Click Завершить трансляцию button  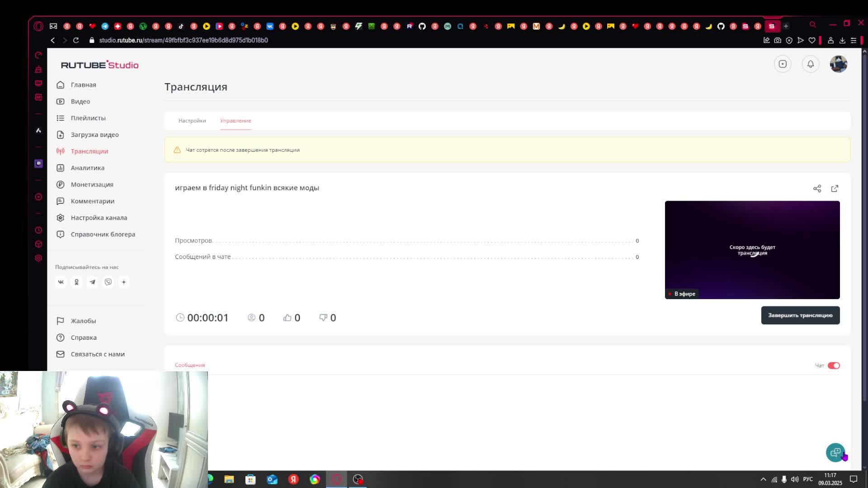coord(800,315)
